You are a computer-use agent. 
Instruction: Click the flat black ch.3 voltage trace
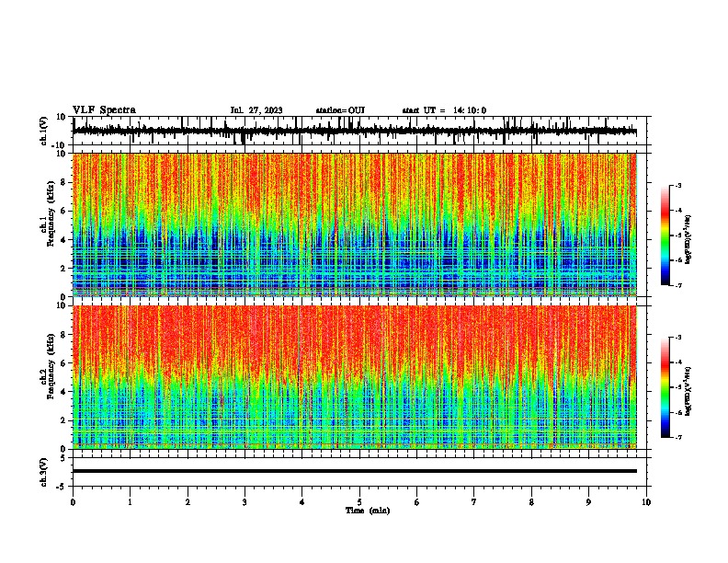(x=355, y=471)
